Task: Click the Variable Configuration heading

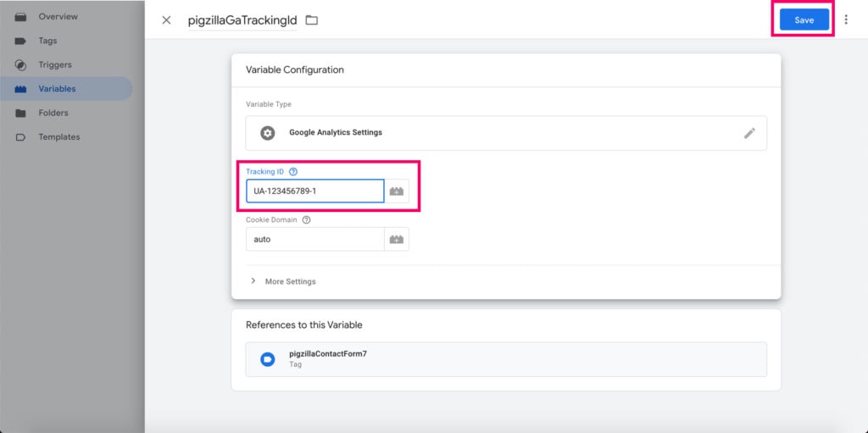Action: 294,69
